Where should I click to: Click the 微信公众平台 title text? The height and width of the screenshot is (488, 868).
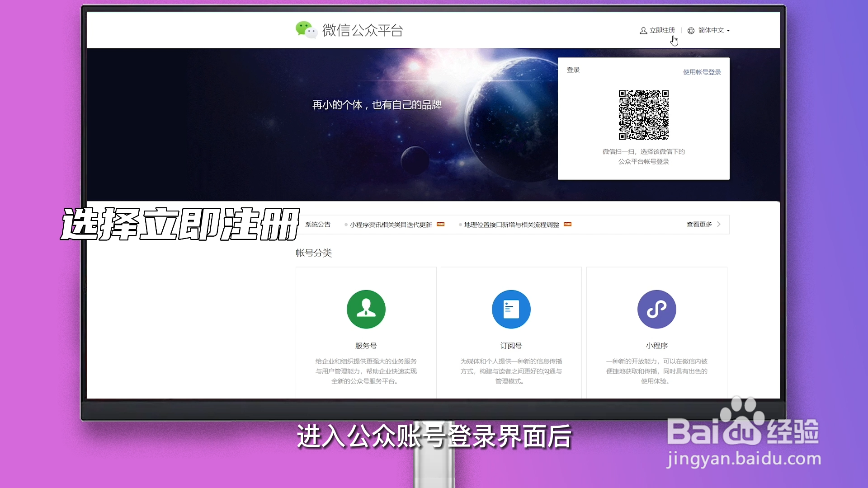tap(362, 30)
